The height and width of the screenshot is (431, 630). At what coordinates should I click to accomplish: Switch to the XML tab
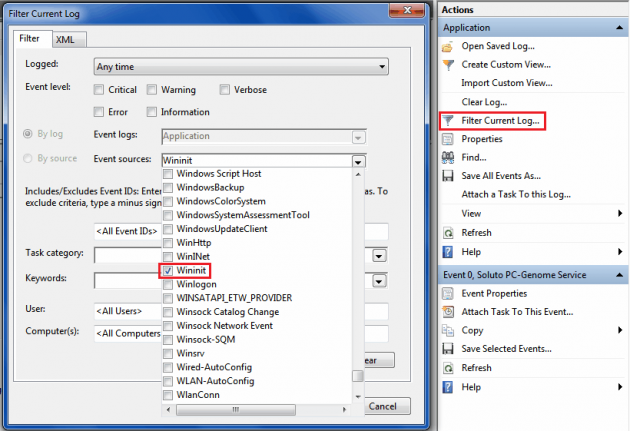66,39
